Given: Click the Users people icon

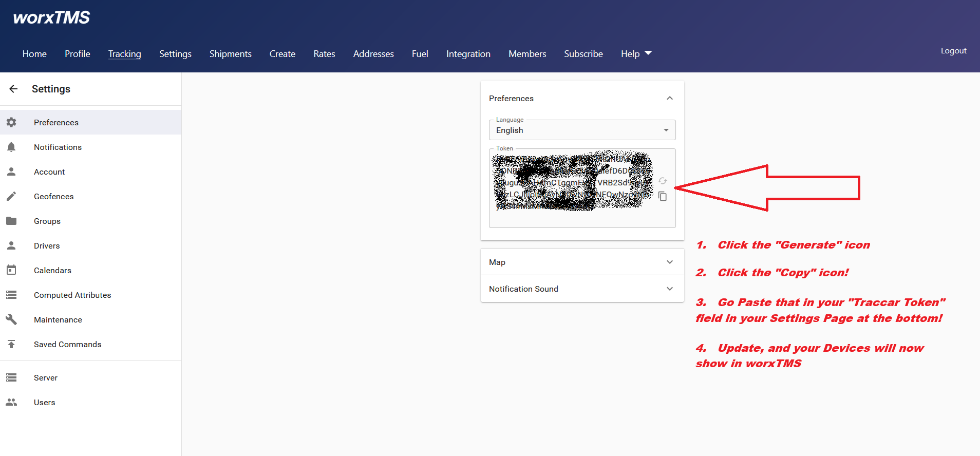Looking at the screenshot, I should (x=11, y=402).
